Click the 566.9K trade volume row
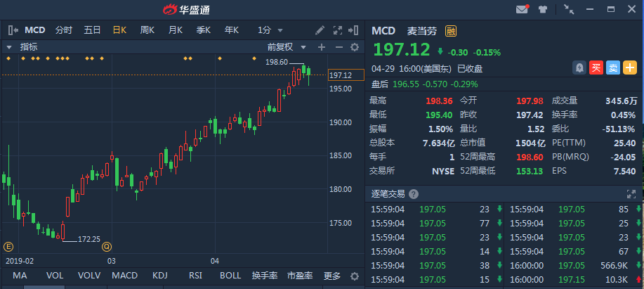 (x=573, y=266)
